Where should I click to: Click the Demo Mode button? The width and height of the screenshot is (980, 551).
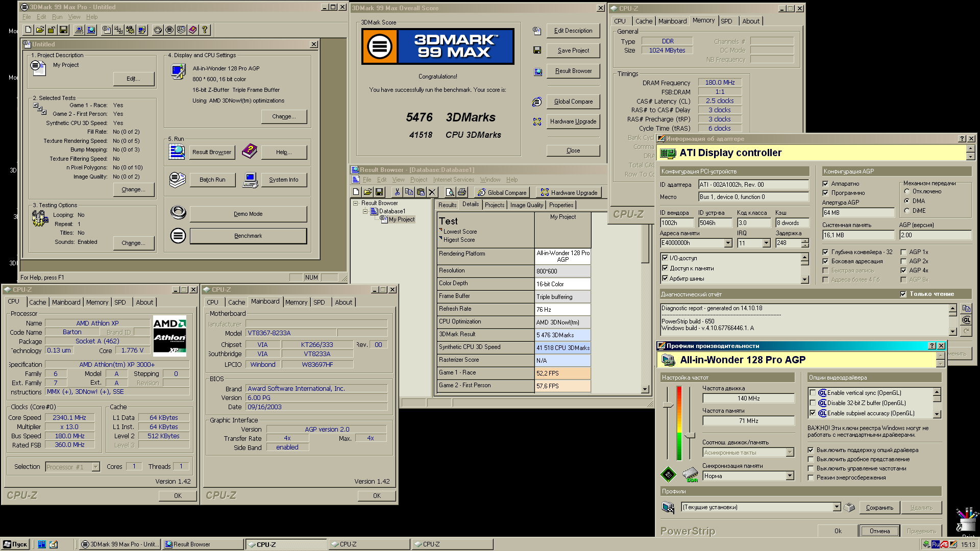(248, 214)
